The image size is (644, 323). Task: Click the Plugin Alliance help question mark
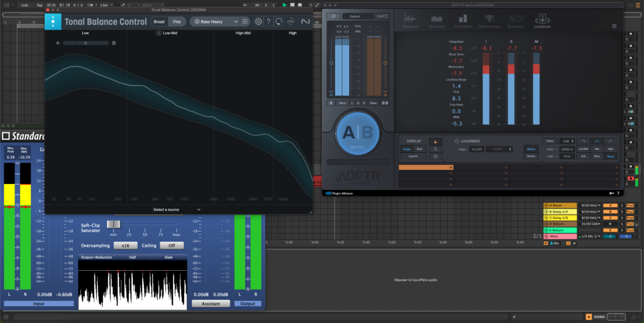(x=618, y=193)
